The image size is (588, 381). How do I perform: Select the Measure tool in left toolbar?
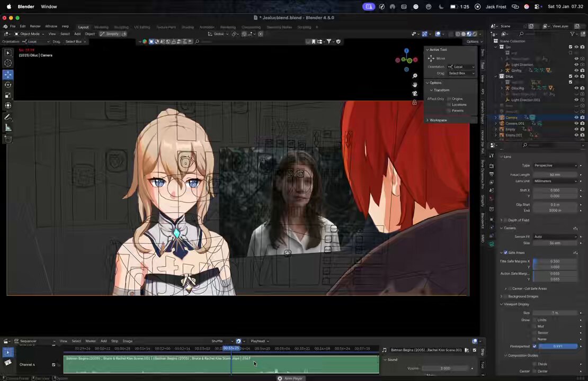8,128
